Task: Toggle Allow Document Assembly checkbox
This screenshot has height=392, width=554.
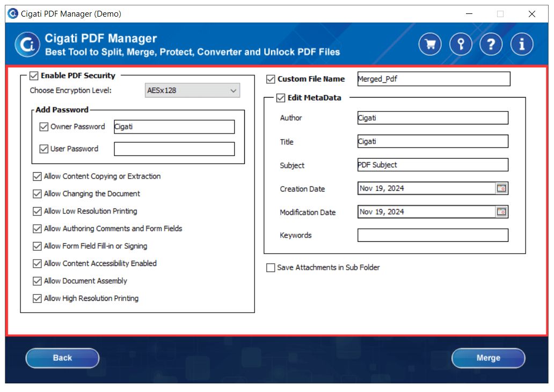Action: coord(37,281)
